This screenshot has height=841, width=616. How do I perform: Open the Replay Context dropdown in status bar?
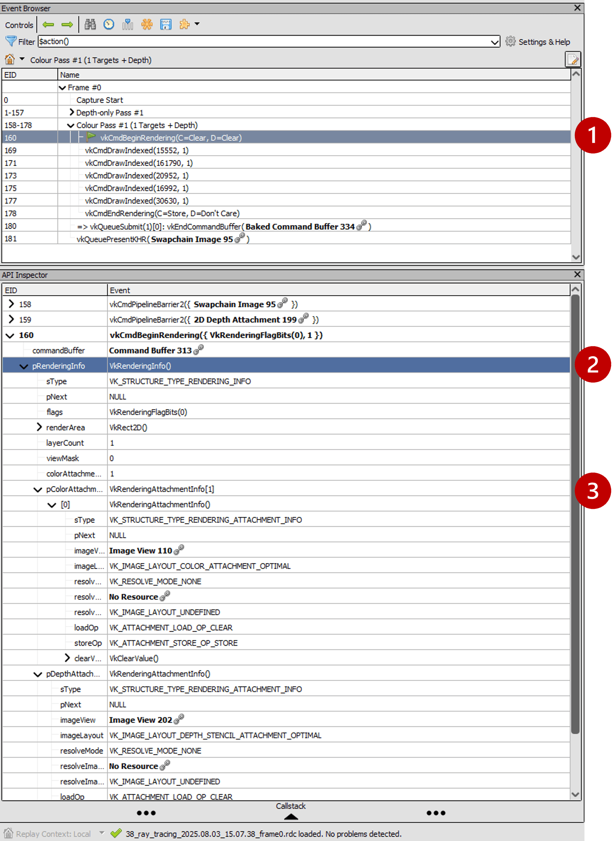pyautogui.click(x=102, y=833)
